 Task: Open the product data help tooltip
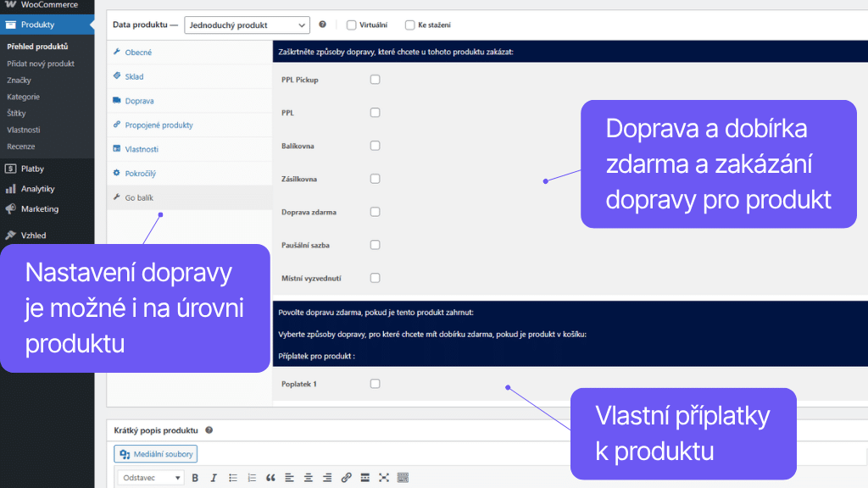click(322, 25)
